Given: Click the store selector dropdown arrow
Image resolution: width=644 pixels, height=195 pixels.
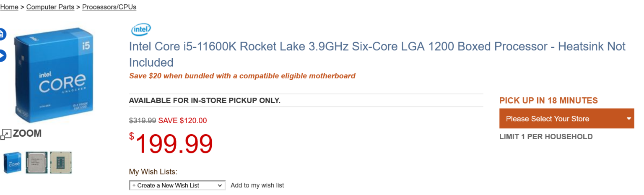Looking at the screenshot, I should [629, 119].
